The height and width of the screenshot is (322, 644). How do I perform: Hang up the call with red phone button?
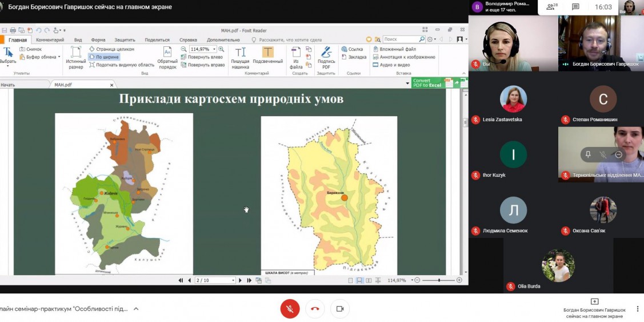point(315,309)
